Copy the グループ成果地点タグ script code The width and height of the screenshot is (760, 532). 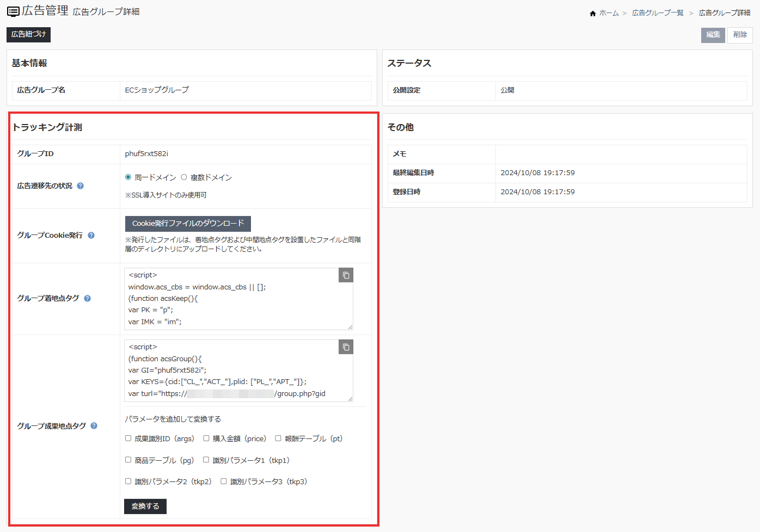click(346, 347)
